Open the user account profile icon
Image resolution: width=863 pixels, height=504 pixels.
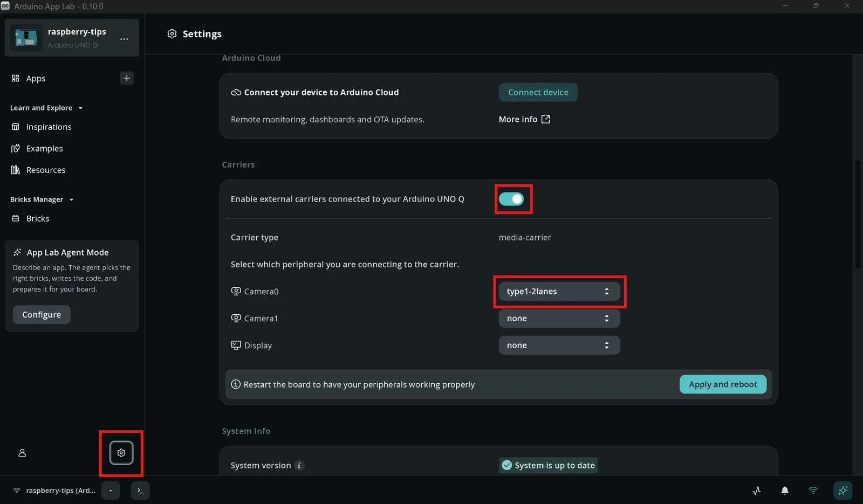click(x=22, y=453)
